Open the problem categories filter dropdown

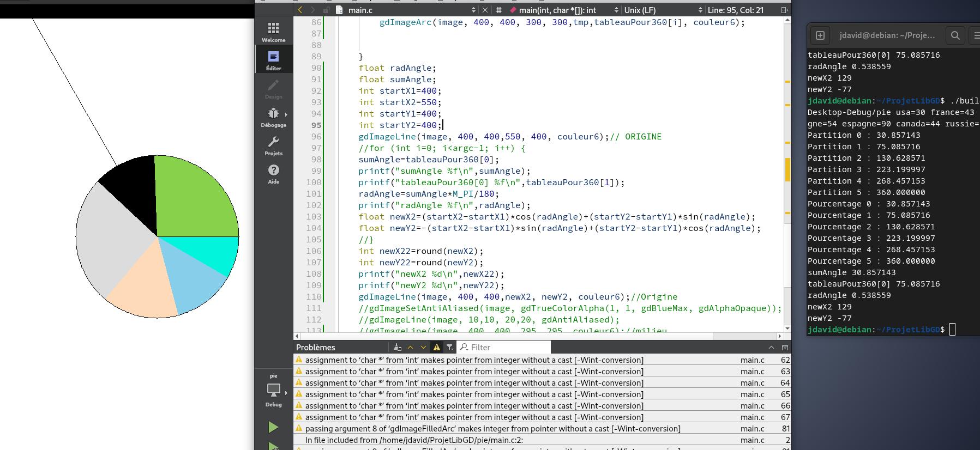coord(450,347)
